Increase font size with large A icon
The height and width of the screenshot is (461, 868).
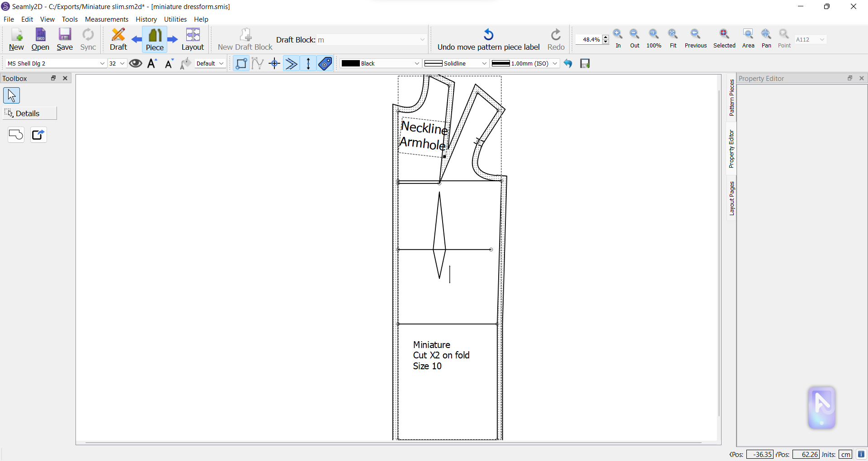(152, 63)
